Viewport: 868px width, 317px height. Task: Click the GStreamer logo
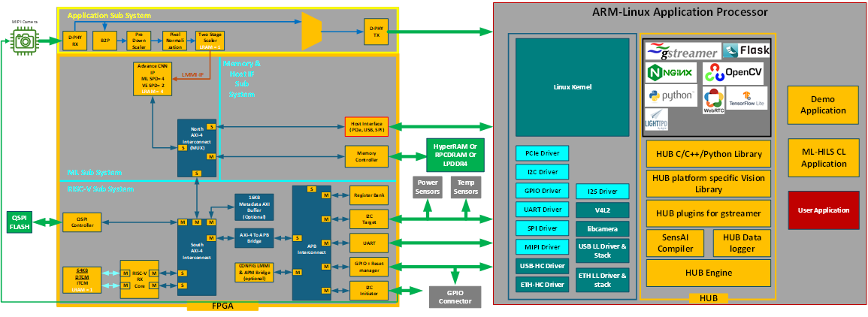coord(682,51)
